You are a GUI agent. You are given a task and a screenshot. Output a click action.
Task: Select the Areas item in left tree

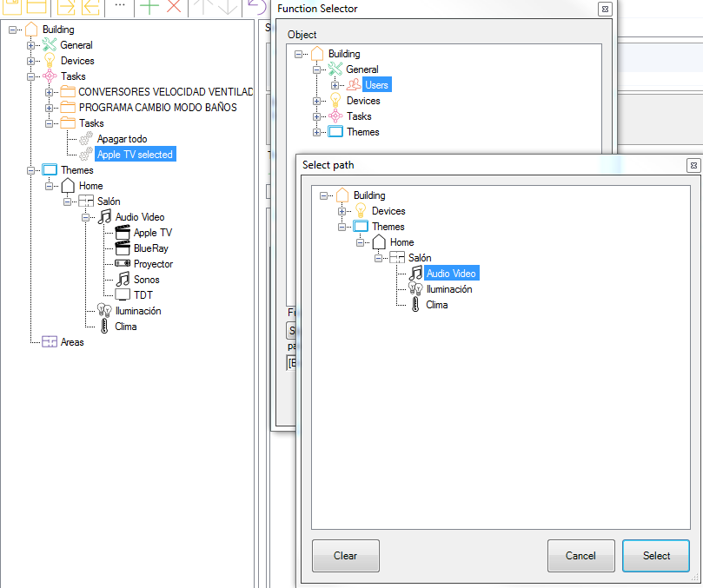[72, 342]
